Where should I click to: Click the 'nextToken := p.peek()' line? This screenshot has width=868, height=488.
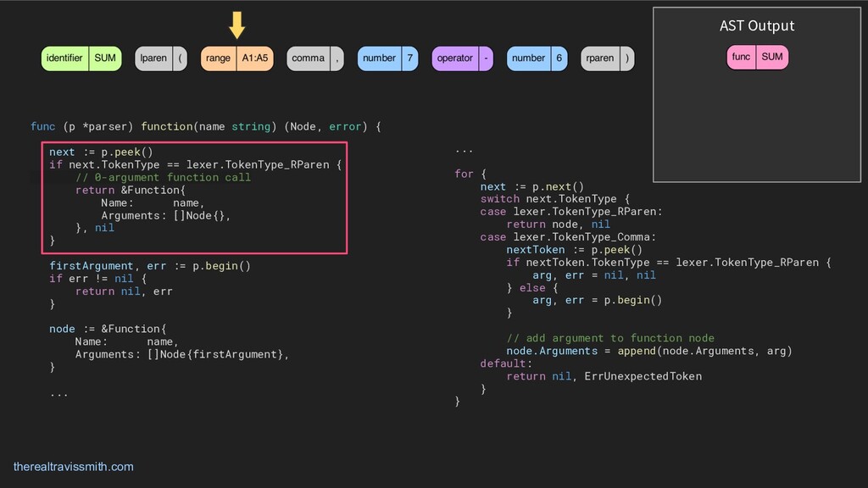574,250
